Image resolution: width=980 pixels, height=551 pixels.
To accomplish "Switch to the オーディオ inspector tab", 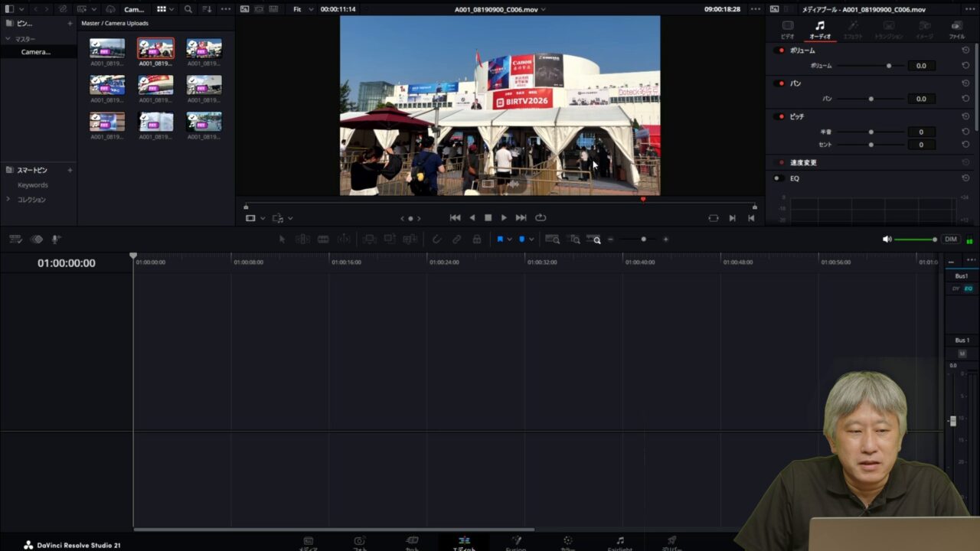I will click(x=820, y=30).
